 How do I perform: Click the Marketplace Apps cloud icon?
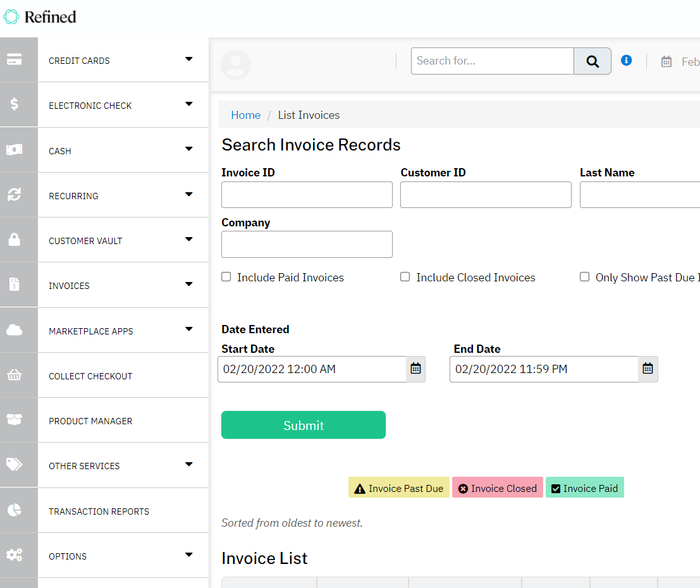click(15, 330)
